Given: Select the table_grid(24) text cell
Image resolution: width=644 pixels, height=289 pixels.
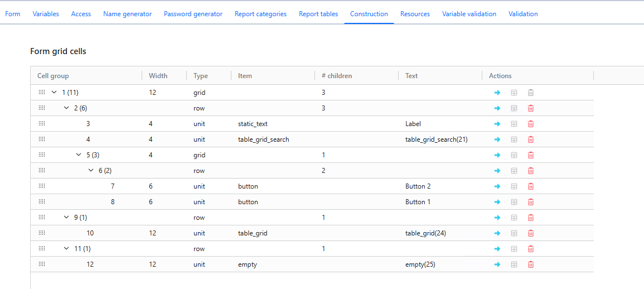Looking at the screenshot, I should (x=425, y=233).
